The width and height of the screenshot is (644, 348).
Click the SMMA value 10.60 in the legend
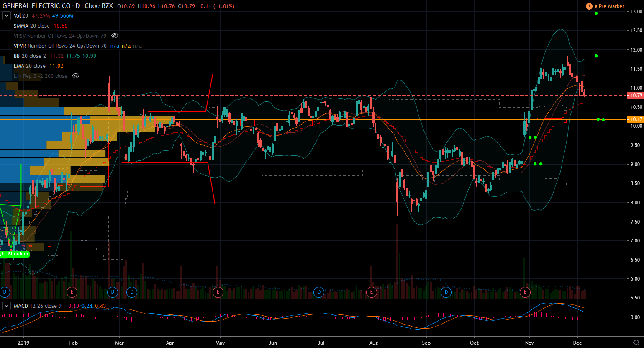pos(61,26)
